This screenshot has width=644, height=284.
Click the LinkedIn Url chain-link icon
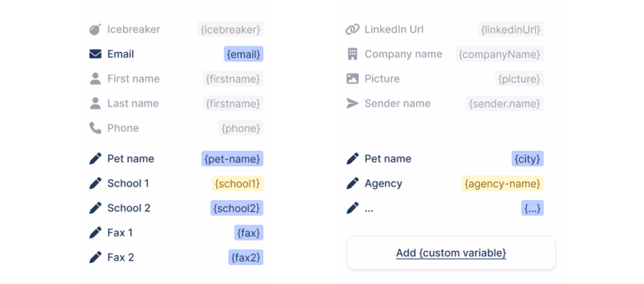(353, 29)
